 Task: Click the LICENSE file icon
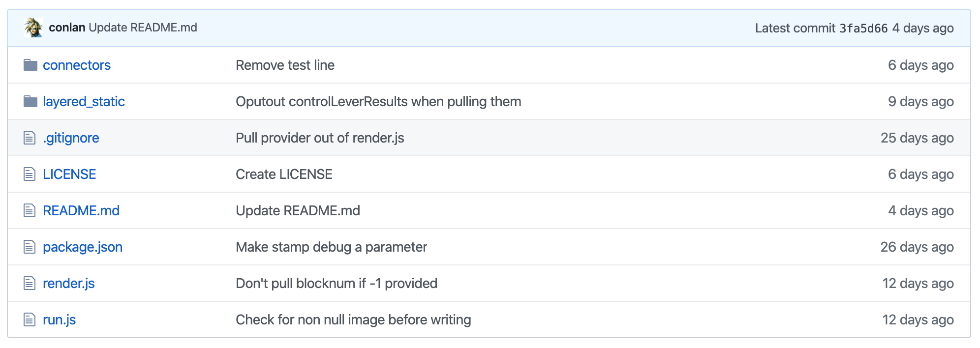point(30,174)
